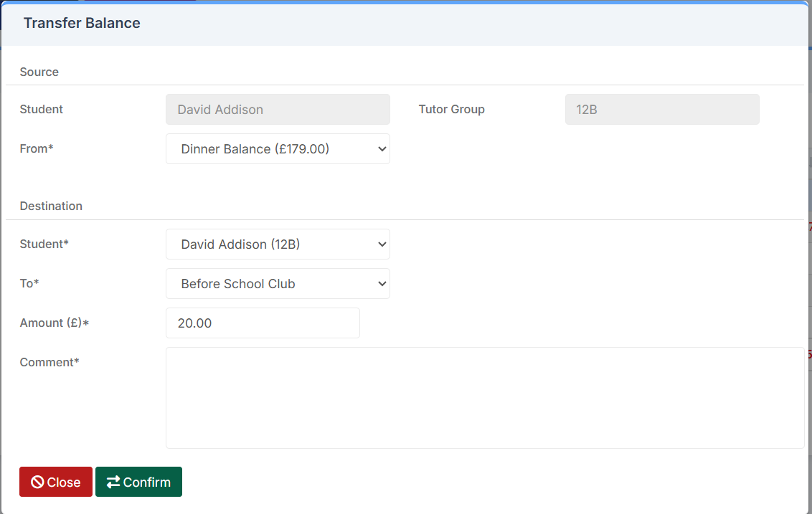Click the Transfer Balance dialog title
This screenshot has height=514, width=812.
(x=81, y=23)
